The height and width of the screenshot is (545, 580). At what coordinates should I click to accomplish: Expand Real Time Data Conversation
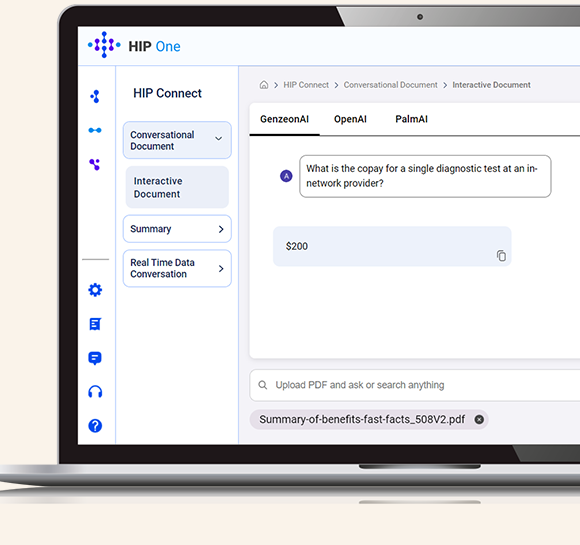(177, 268)
